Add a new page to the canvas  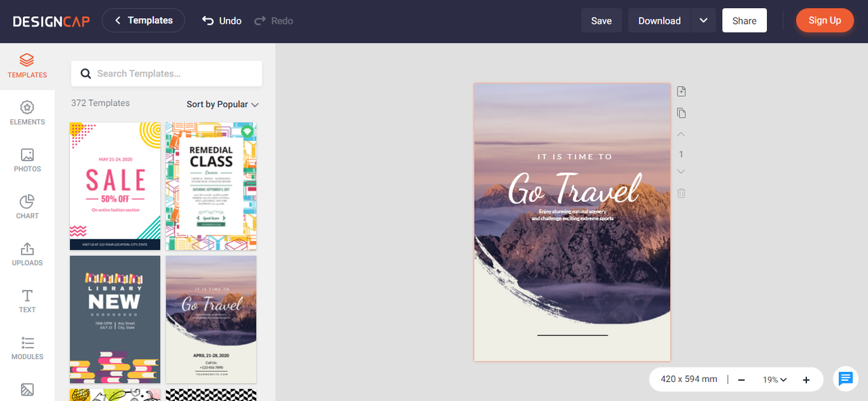tap(682, 91)
